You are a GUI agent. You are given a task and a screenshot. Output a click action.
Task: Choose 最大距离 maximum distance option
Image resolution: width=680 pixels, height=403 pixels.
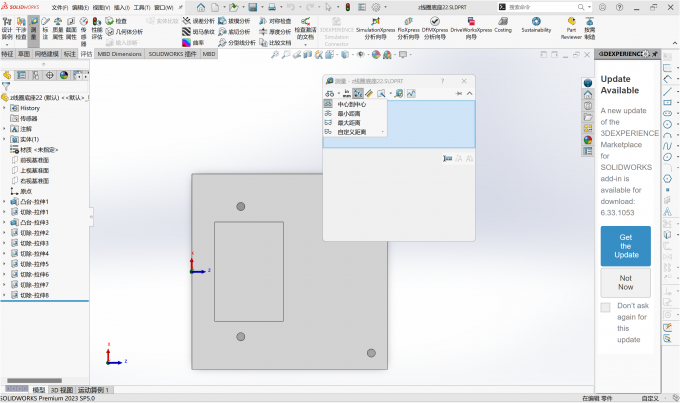click(349, 123)
